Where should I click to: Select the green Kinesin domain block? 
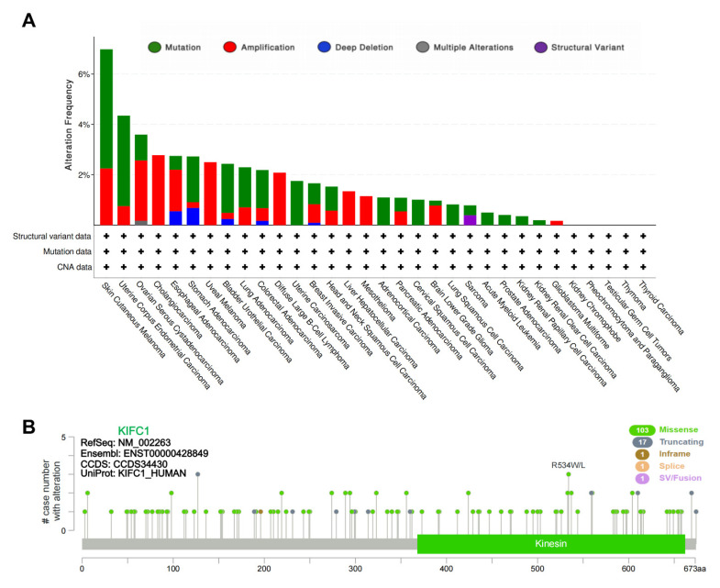point(551,543)
